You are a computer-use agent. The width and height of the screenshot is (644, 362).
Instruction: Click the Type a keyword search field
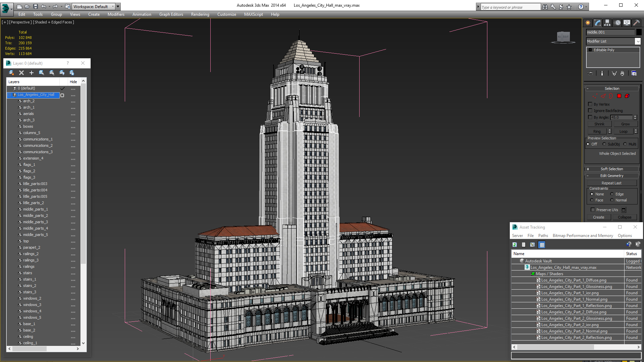click(x=511, y=7)
